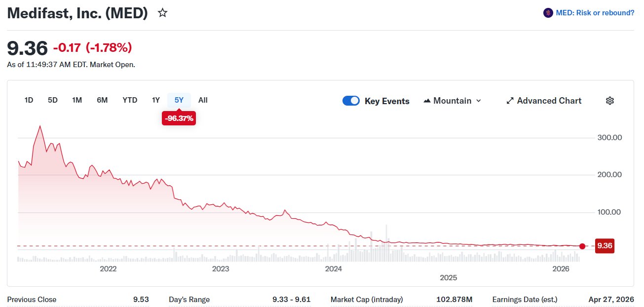Click the star icon to follow Medifast
This screenshot has width=644, height=307.
click(x=162, y=13)
